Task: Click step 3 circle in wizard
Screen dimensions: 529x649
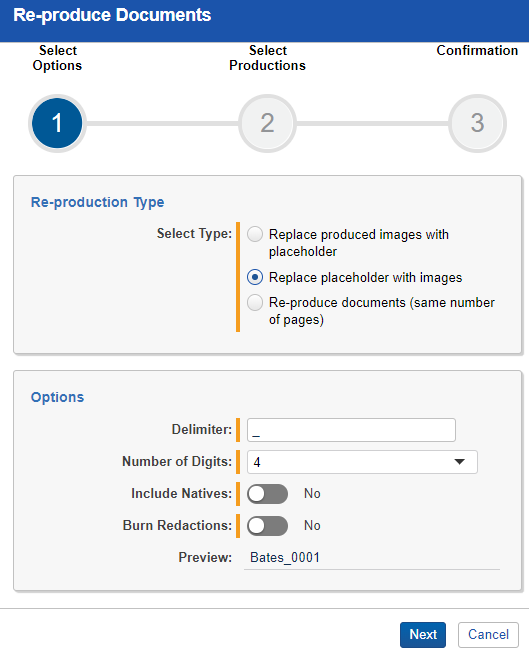Action: [477, 123]
